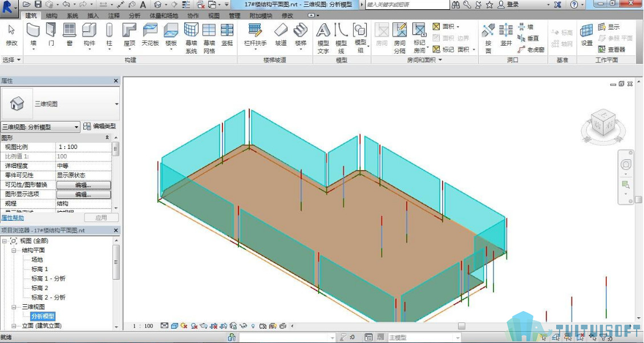The height and width of the screenshot is (343, 644).
Task: Open the 标高 1 - 分析 view
Action: pos(48,279)
